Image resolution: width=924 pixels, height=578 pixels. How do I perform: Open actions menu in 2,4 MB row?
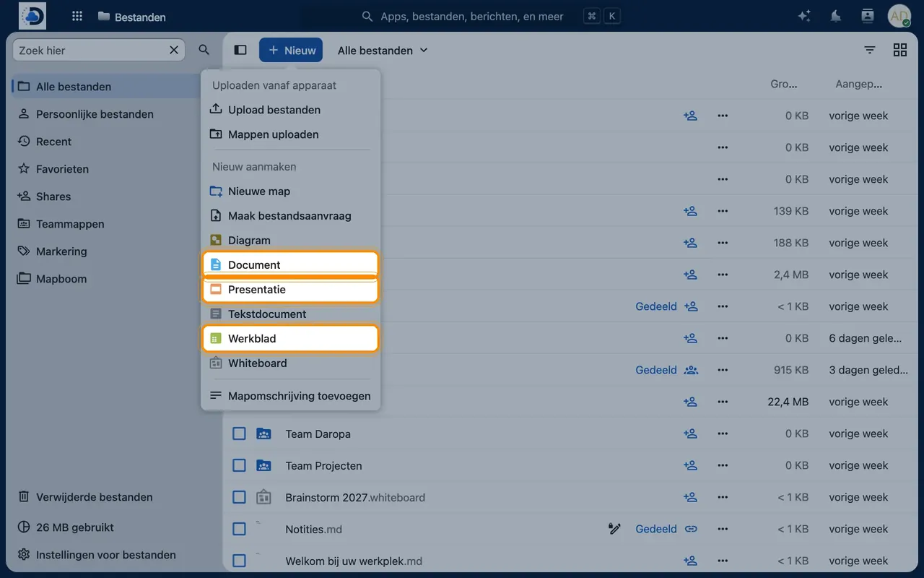(x=723, y=275)
